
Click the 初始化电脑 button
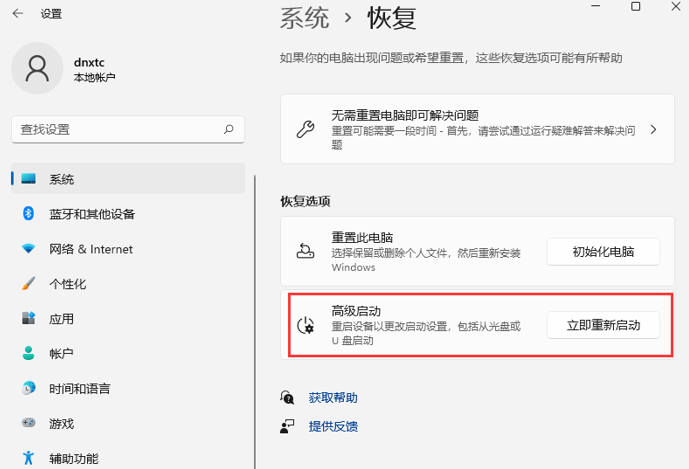pos(603,252)
